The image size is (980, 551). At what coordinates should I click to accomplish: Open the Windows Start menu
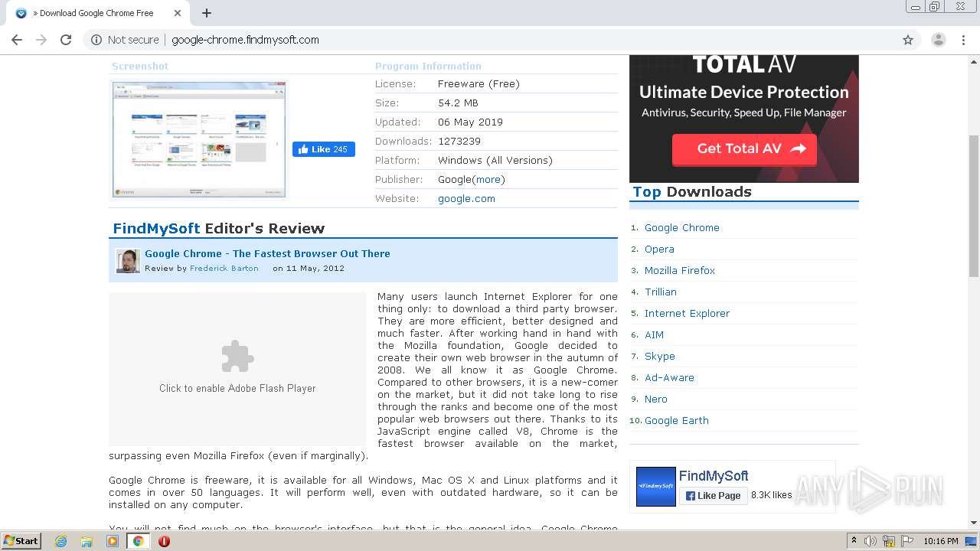pyautogui.click(x=21, y=541)
